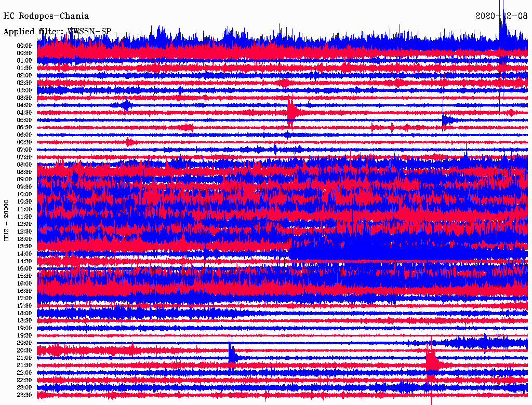Click the blue event on 05:00 trace

(445, 120)
